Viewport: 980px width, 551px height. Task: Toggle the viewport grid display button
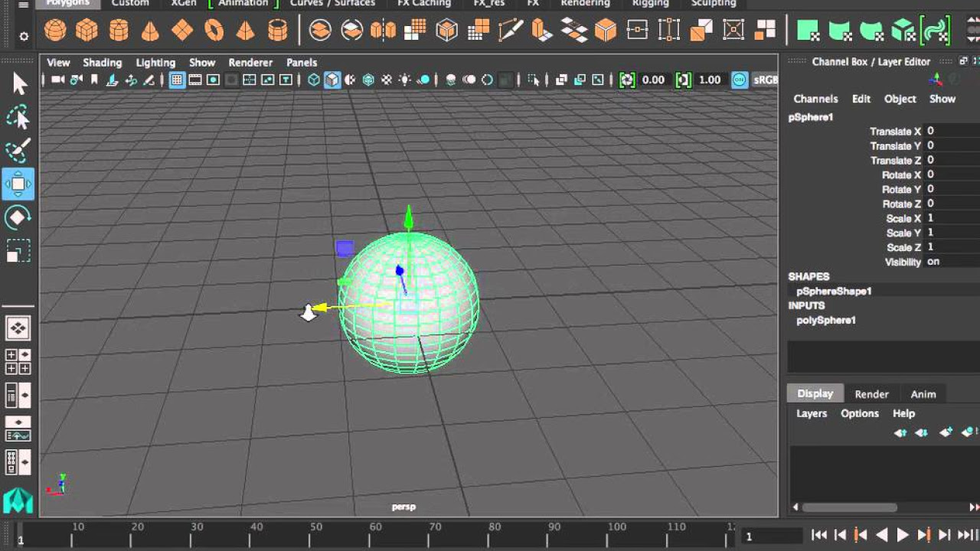177,80
